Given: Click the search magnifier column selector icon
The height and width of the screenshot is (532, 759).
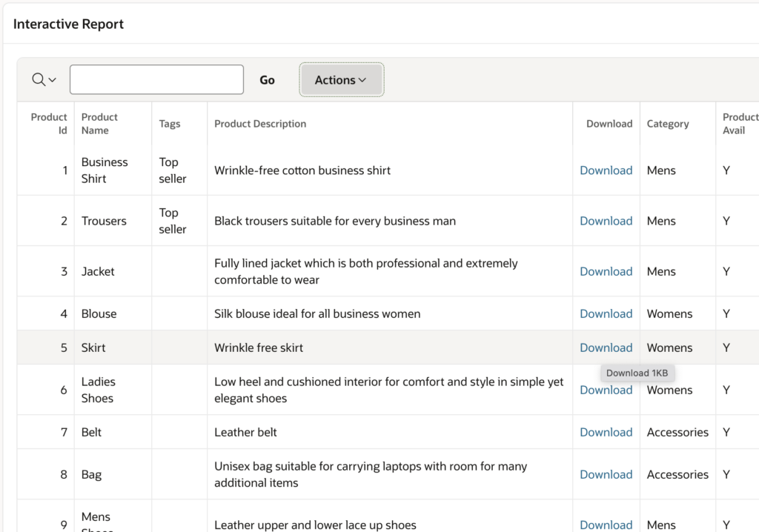Looking at the screenshot, I should 44,80.
